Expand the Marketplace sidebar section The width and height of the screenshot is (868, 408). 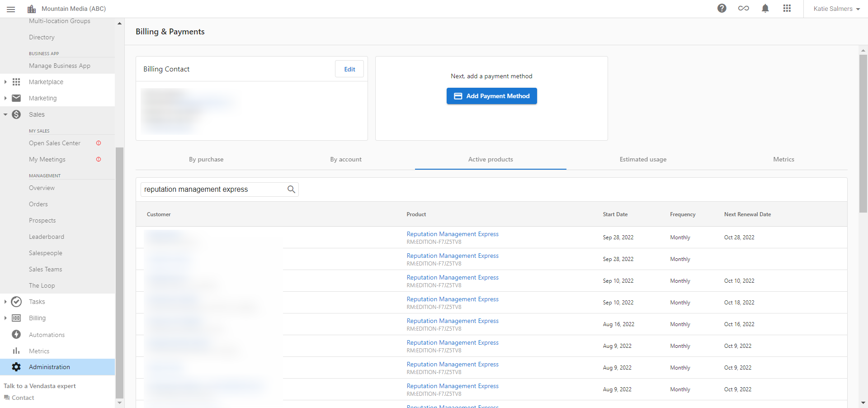coord(5,82)
